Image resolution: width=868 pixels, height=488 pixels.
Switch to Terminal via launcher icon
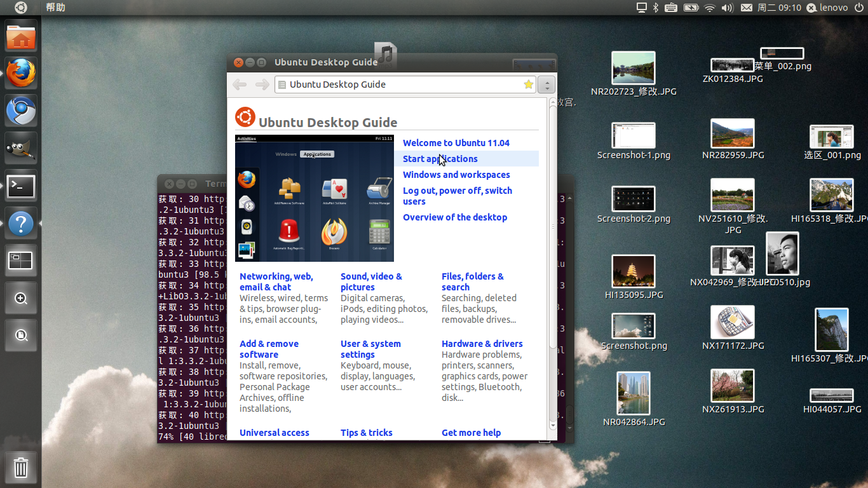tap(21, 186)
